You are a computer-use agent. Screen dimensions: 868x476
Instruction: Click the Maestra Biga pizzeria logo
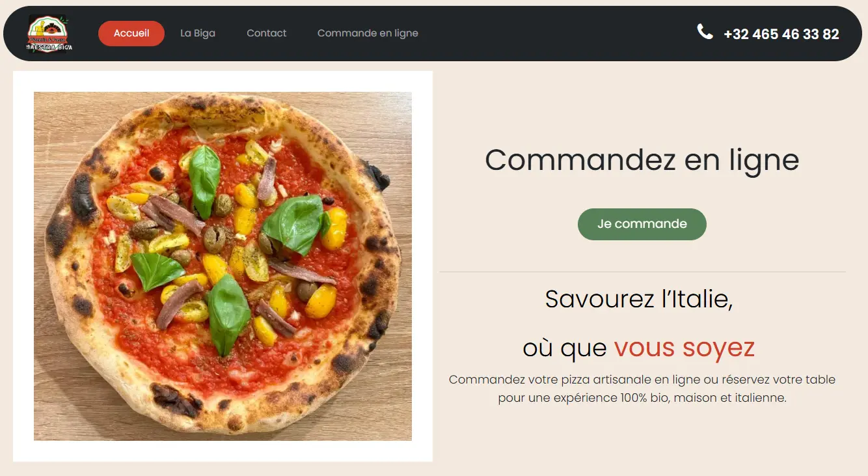pos(49,33)
